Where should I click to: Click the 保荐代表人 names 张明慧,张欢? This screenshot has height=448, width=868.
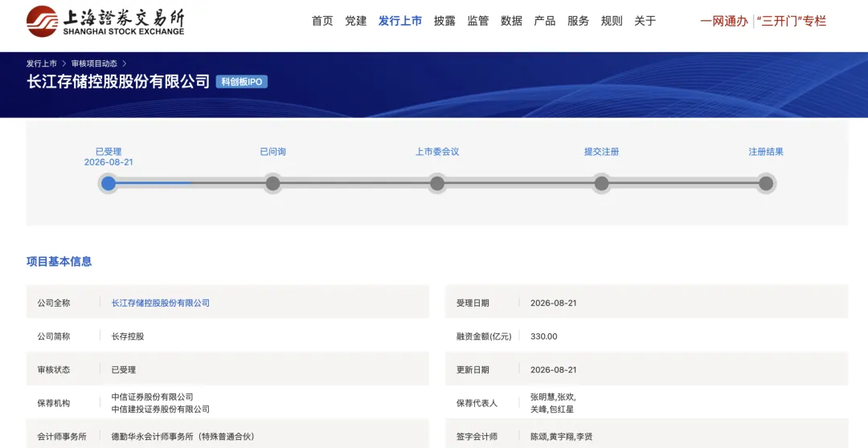coord(553,397)
